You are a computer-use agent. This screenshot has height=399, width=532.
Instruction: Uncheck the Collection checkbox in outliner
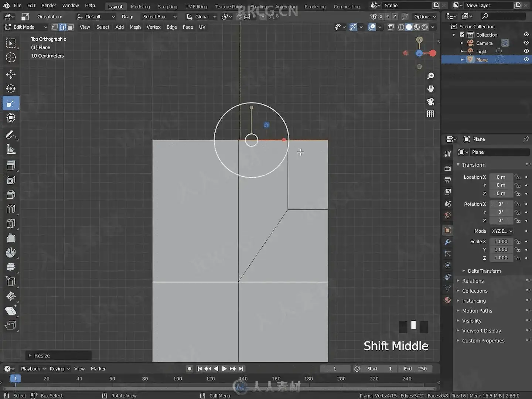click(x=462, y=35)
